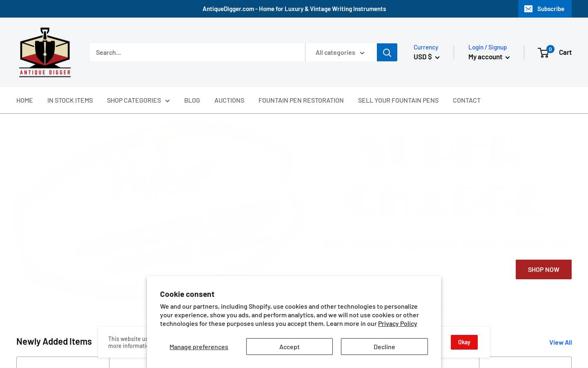Viewport: 588px width, 368px height.
Task: Click the AntiqueDigger.com announcement banner text
Action: [294, 9]
